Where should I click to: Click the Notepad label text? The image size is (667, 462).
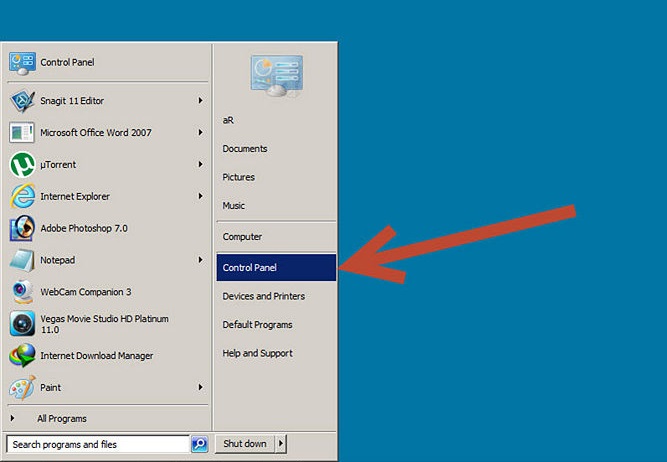point(57,260)
